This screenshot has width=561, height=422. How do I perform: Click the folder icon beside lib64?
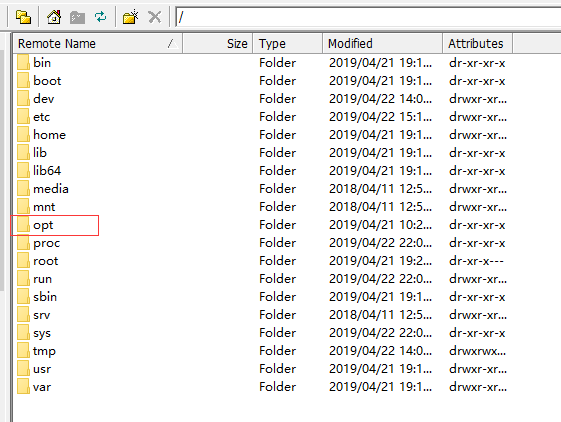[x=23, y=170]
